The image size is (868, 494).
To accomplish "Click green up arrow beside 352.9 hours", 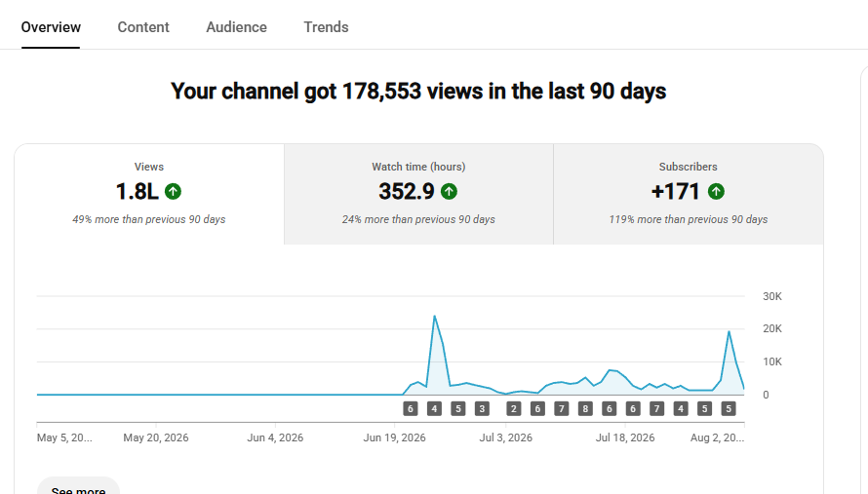I will coord(449,191).
